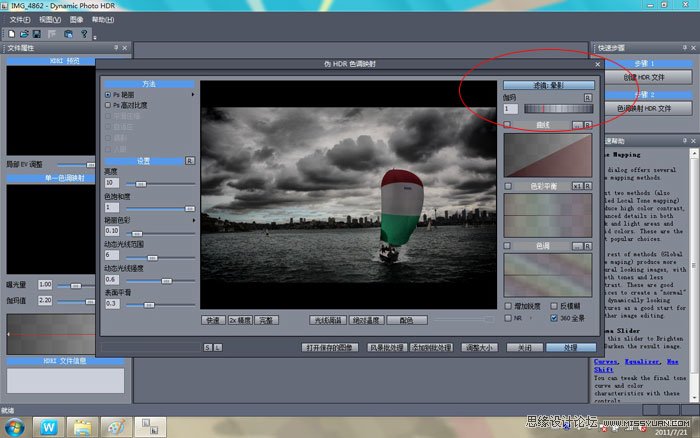Click the Save disk toolbar icon
700x438 pixels.
35,33
